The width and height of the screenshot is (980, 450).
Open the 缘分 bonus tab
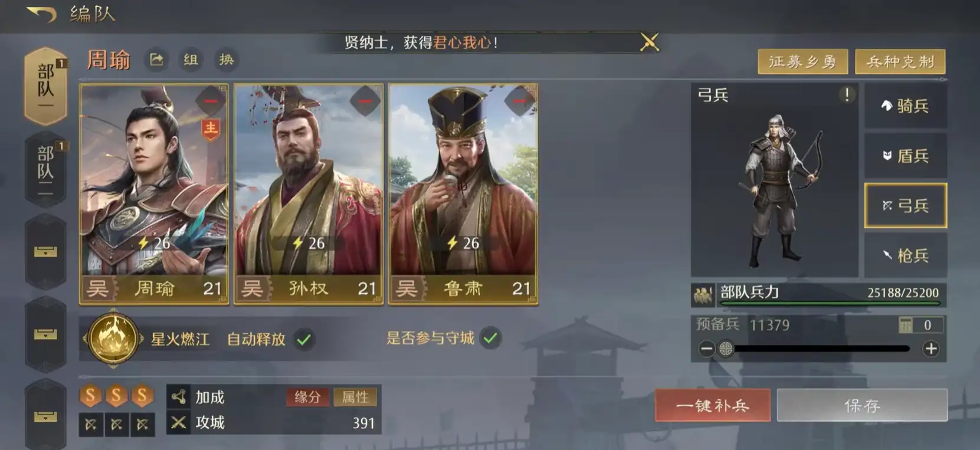pos(307,397)
